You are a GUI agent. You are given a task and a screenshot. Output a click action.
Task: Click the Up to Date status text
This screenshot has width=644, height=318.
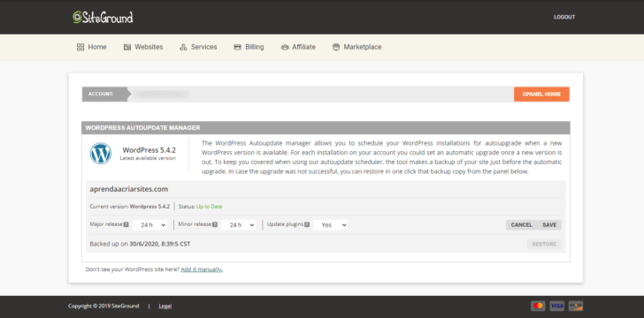pos(209,207)
